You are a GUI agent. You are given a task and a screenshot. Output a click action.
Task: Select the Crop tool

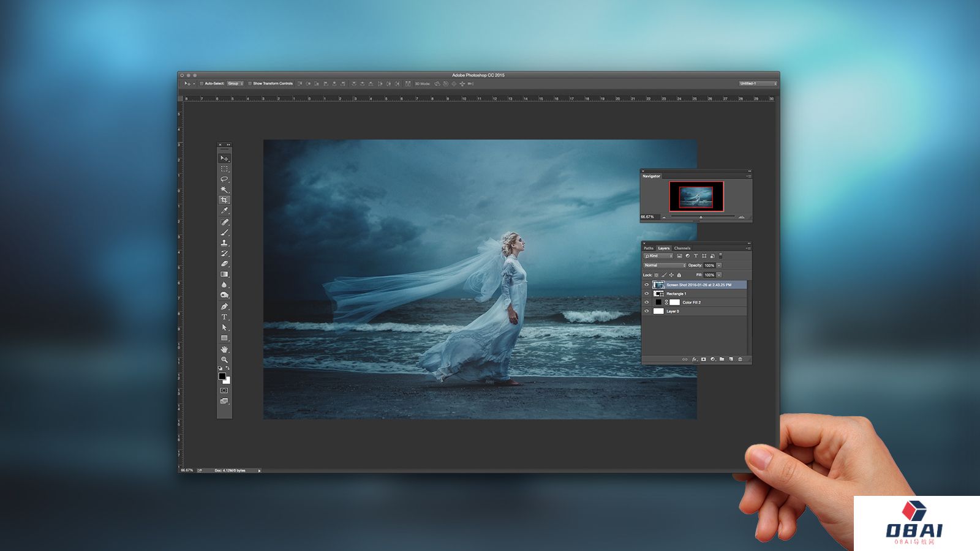tap(224, 200)
